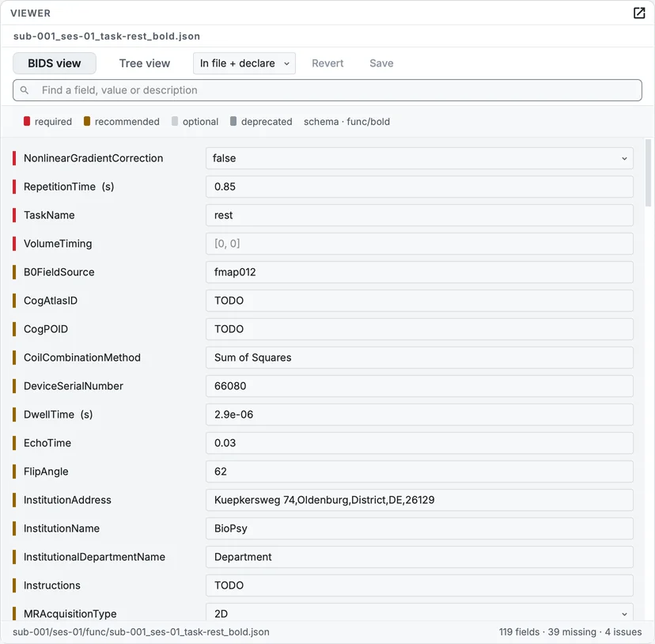
Task: Edit the Instructions value field
Action: pos(419,585)
